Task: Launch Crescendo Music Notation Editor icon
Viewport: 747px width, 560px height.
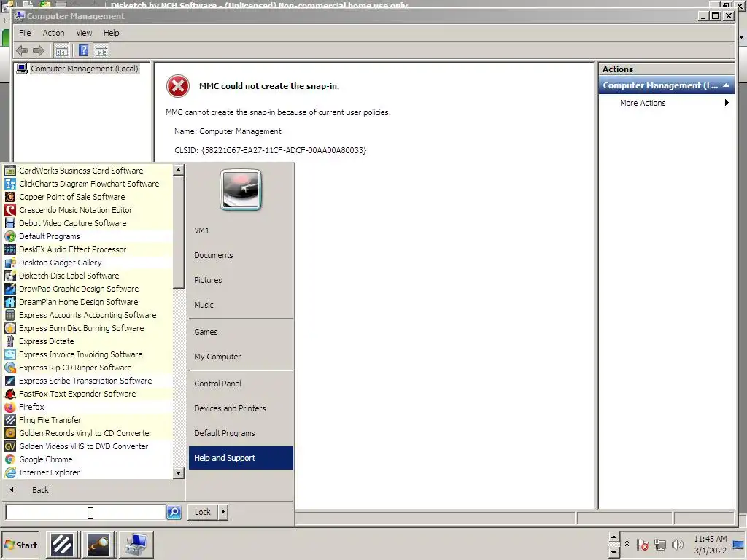Action: pyautogui.click(x=10, y=210)
